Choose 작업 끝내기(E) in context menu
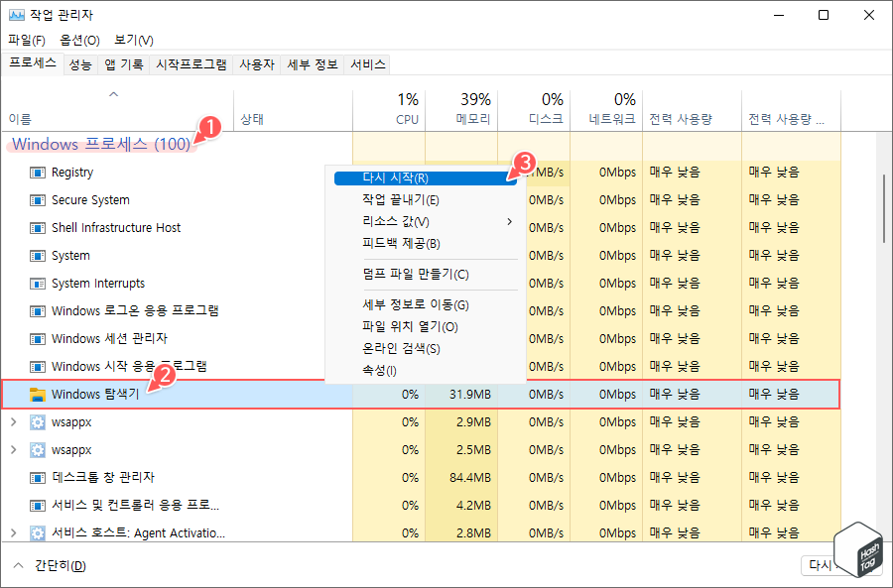The image size is (893, 588). tap(426, 199)
